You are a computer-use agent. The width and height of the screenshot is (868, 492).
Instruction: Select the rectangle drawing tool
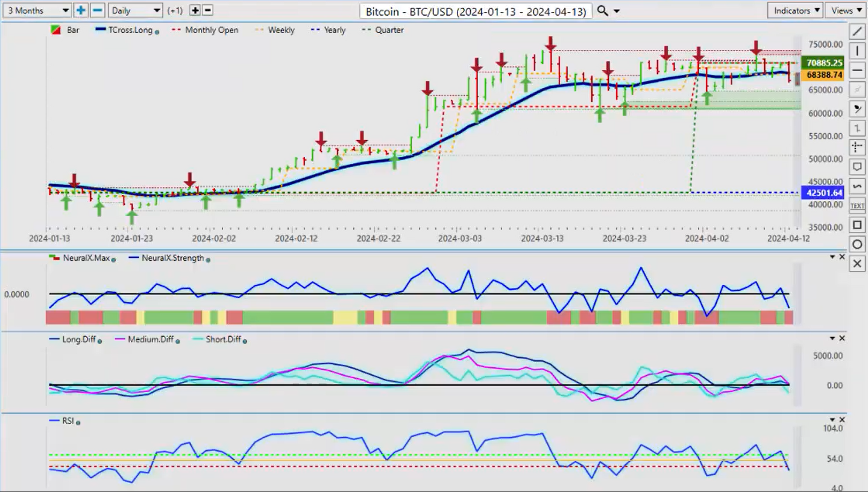pyautogui.click(x=857, y=225)
